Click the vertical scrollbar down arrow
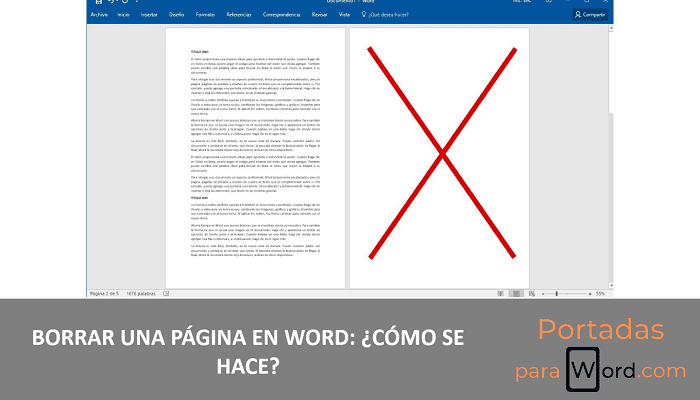 pos(611,285)
